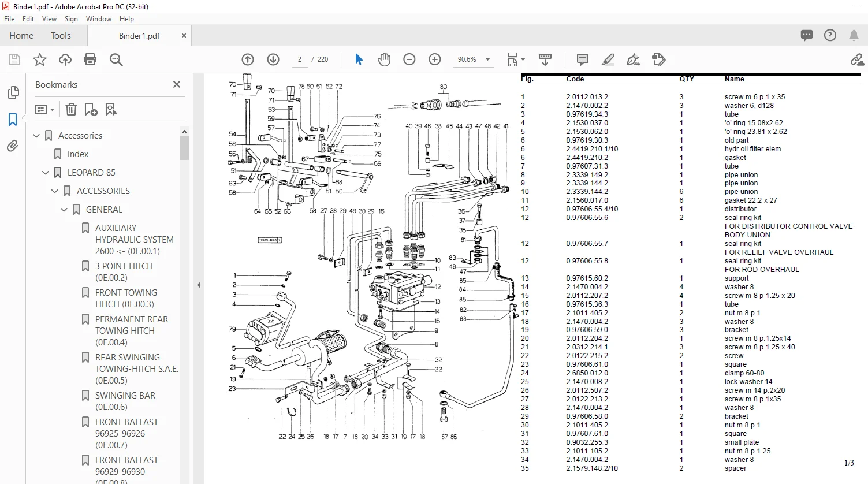Select the ACCESSORIES underlined bookmark label
Screen dimensions: 868x484
[x=103, y=191]
